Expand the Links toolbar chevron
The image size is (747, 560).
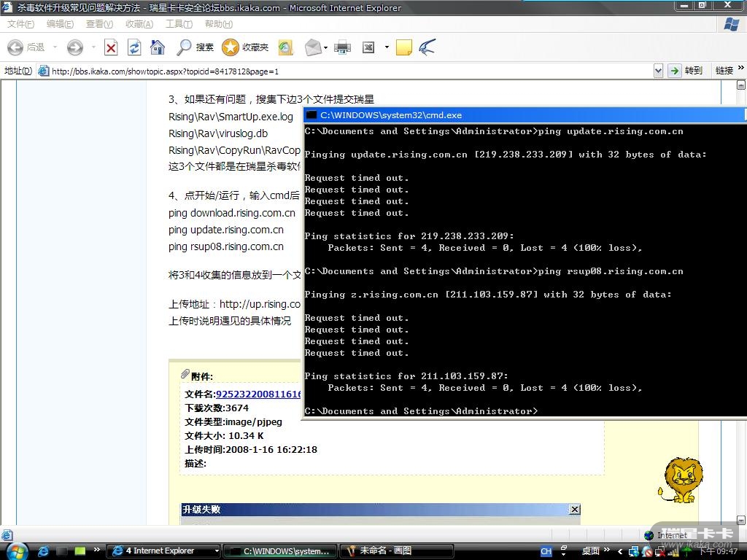pos(741,68)
